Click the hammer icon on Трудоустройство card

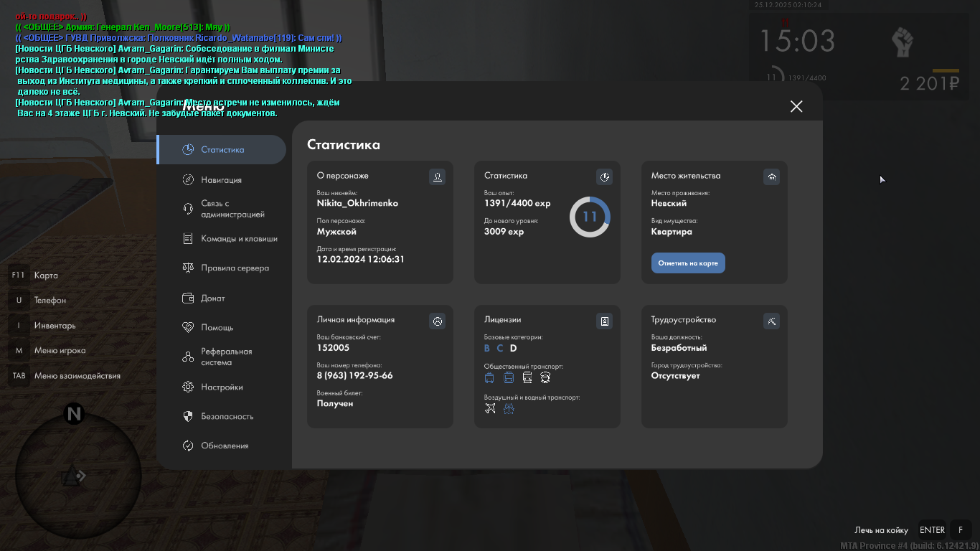[x=772, y=321]
